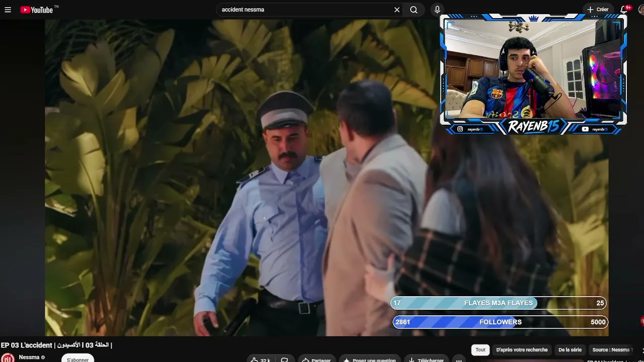Open the 'Posez une question' AI button
The height and width of the screenshot is (362, 644).
(370, 359)
